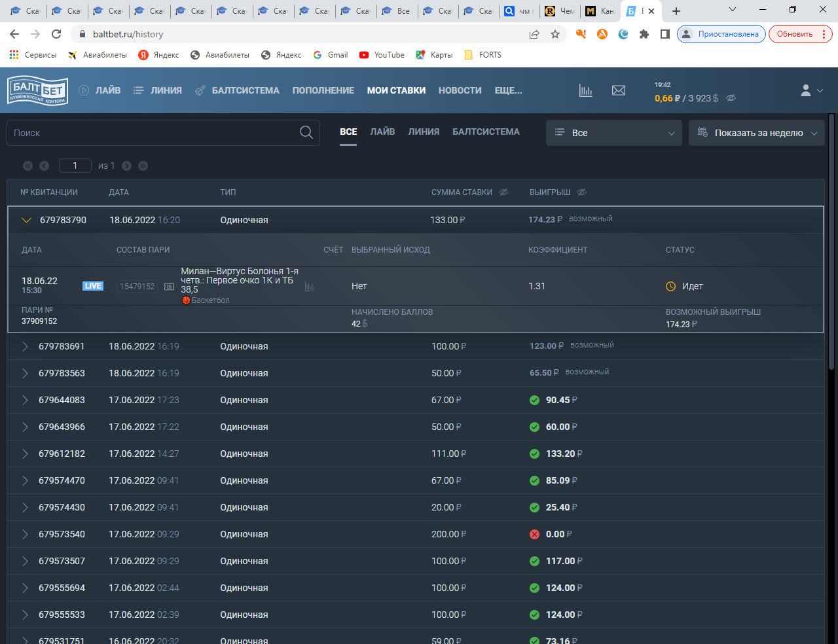Go to last page of bet history
The image size is (838, 644).
(143, 166)
